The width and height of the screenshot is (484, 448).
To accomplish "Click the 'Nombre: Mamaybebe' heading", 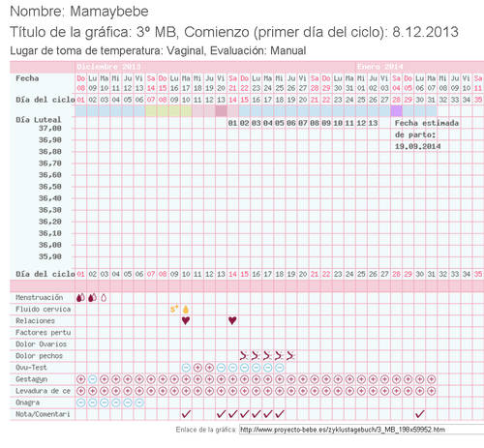I will [79, 12].
